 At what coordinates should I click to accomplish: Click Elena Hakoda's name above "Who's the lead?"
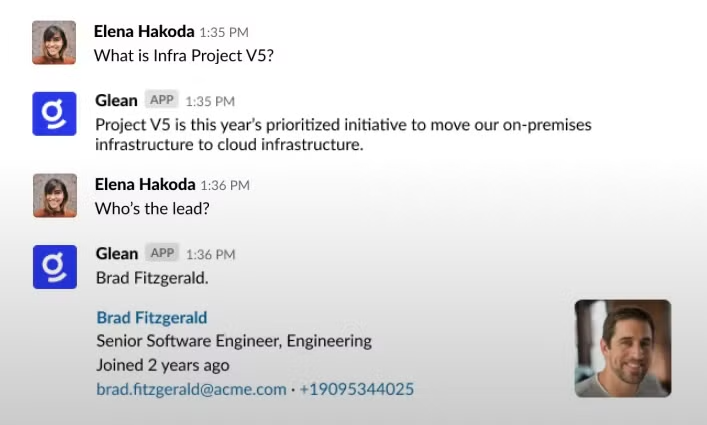click(144, 184)
